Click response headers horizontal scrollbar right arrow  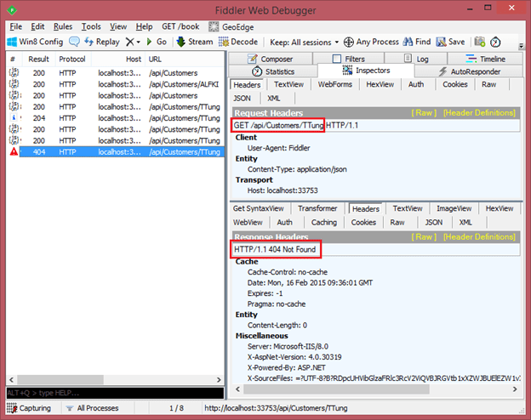pyautogui.click(x=515, y=389)
